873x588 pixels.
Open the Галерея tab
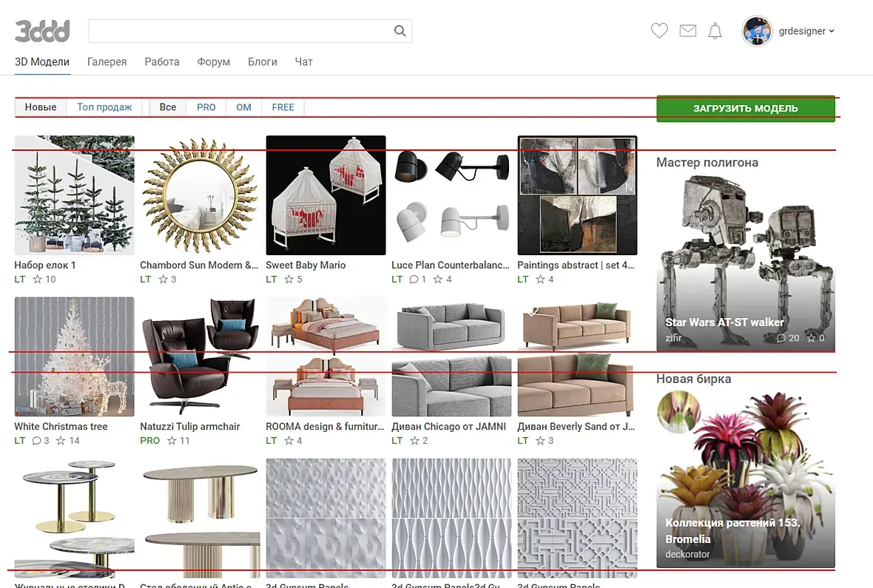point(107,62)
